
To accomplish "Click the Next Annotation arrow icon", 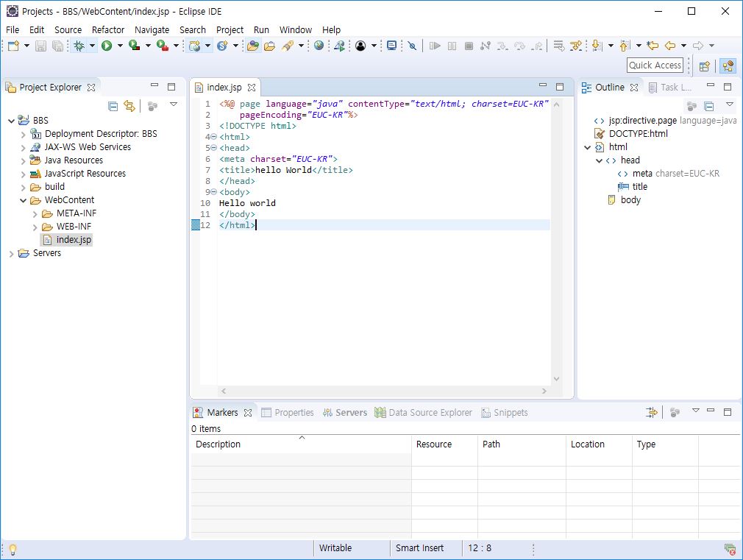I will [x=597, y=46].
